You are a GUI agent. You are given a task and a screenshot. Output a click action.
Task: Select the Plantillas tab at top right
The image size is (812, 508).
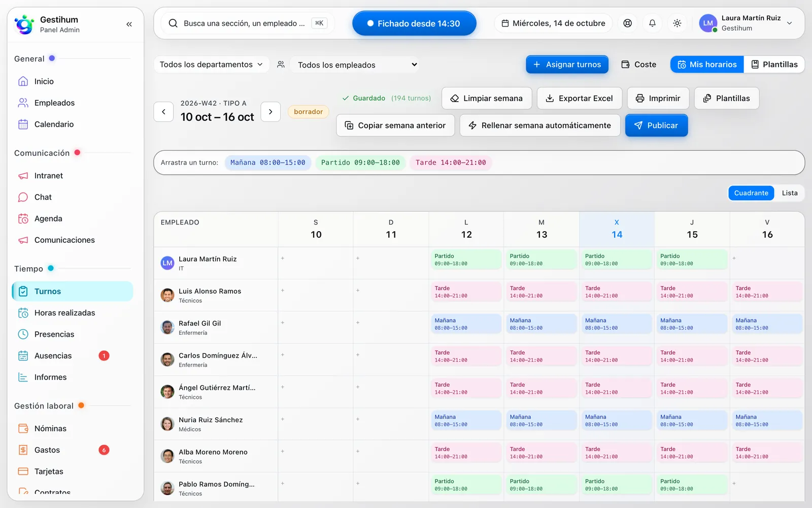[774, 65]
